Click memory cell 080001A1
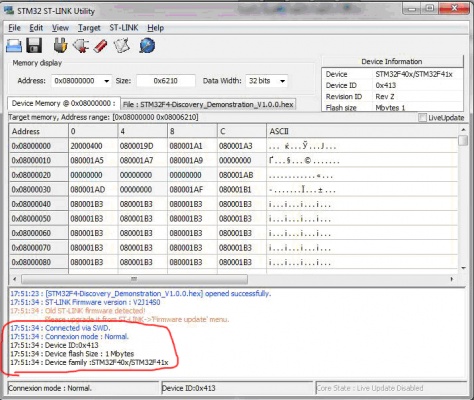474x400 pixels. coord(192,146)
